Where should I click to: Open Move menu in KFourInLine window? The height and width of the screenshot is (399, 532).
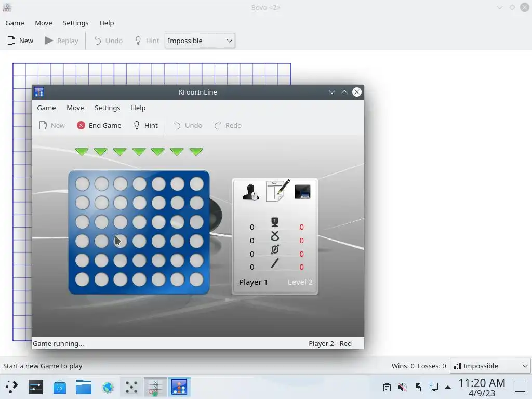coord(75,108)
